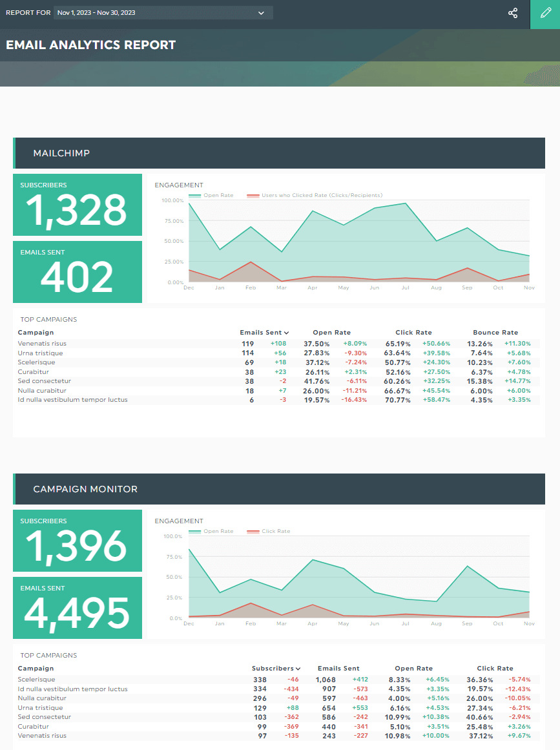Click Click Rate header in Campaign Monitor table
The height and width of the screenshot is (750, 560).
pyautogui.click(x=495, y=668)
